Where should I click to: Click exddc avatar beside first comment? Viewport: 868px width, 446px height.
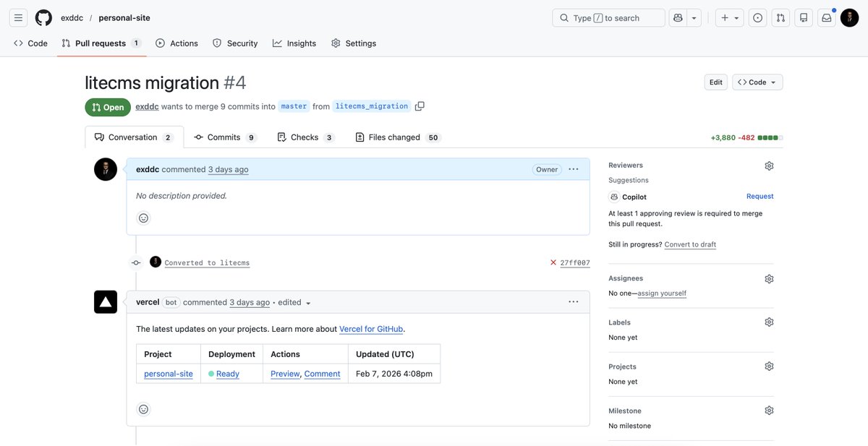[106, 169]
